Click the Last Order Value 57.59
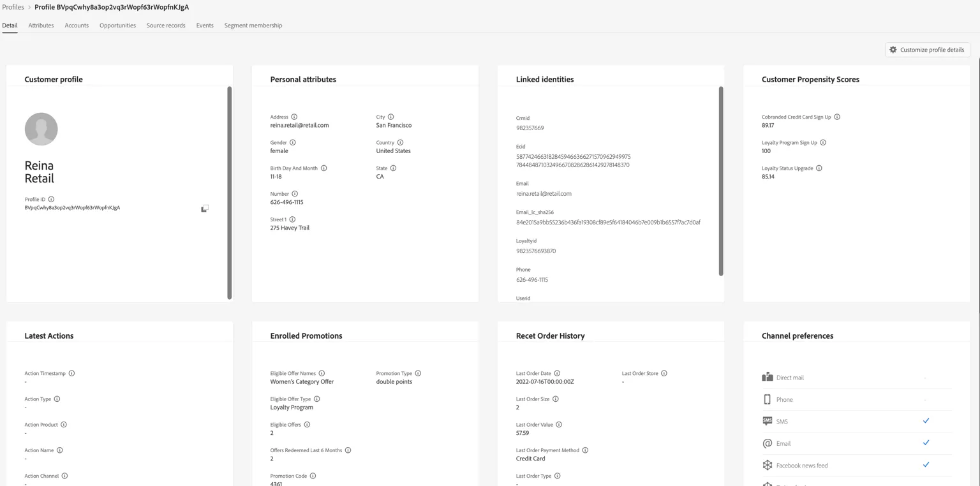The height and width of the screenshot is (486, 980). pos(523,433)
